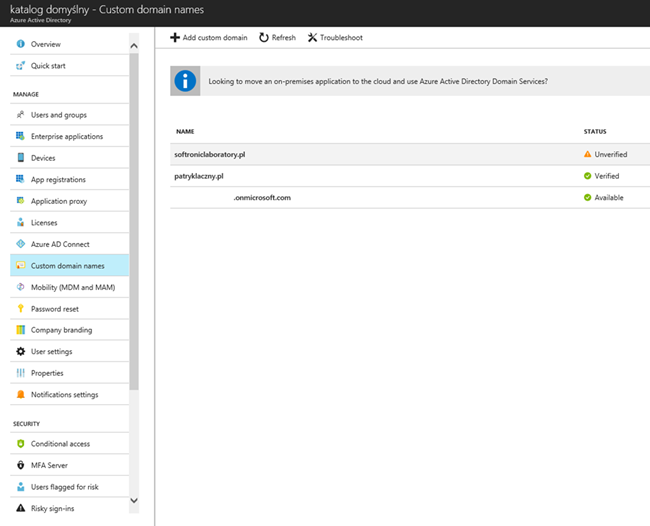Click the Quick start icon
Image resolution: width=650 pixels, height=526 pixels.
click(x=20, y=66)
